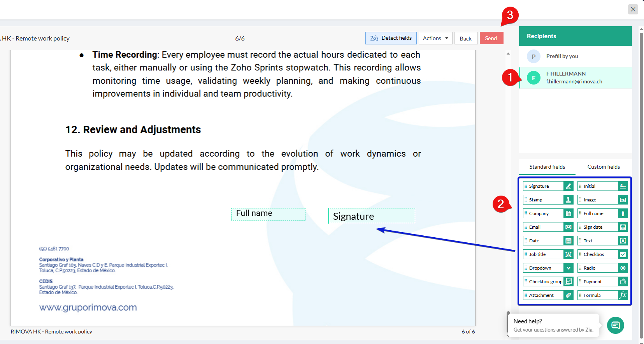Select the Stamp field icon
This screenshot has width=644, height=344.
[568, 200]
